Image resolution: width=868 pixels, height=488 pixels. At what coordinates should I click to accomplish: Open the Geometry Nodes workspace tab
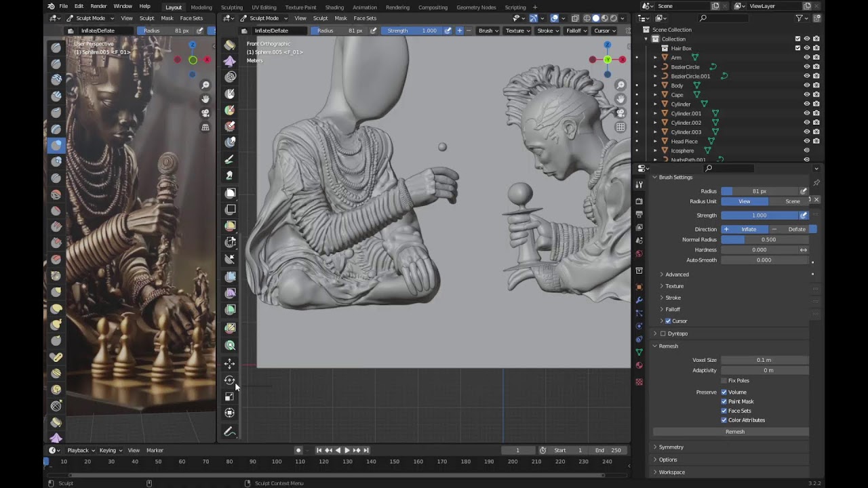coord(476,7)
